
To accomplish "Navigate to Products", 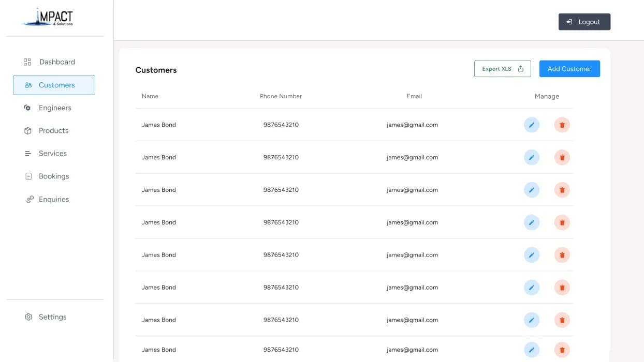I will pyautogui.click(x=47, y=130).
